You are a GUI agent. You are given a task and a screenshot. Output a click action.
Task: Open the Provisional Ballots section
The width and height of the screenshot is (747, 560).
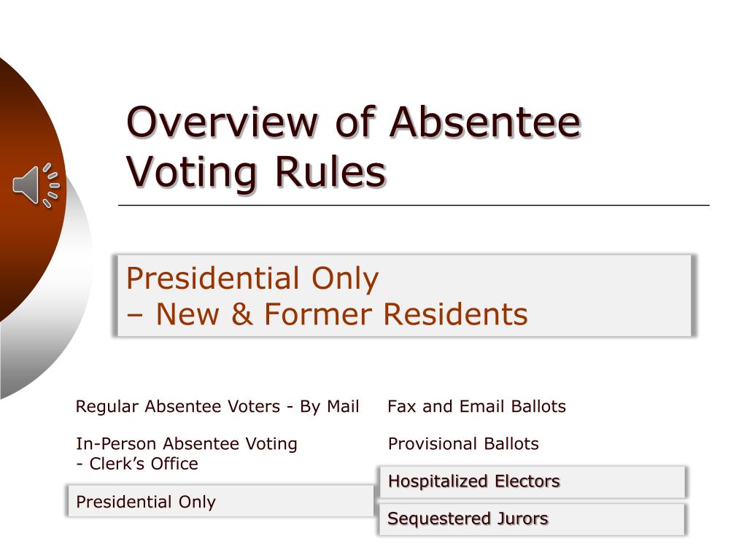coord(463,443)
